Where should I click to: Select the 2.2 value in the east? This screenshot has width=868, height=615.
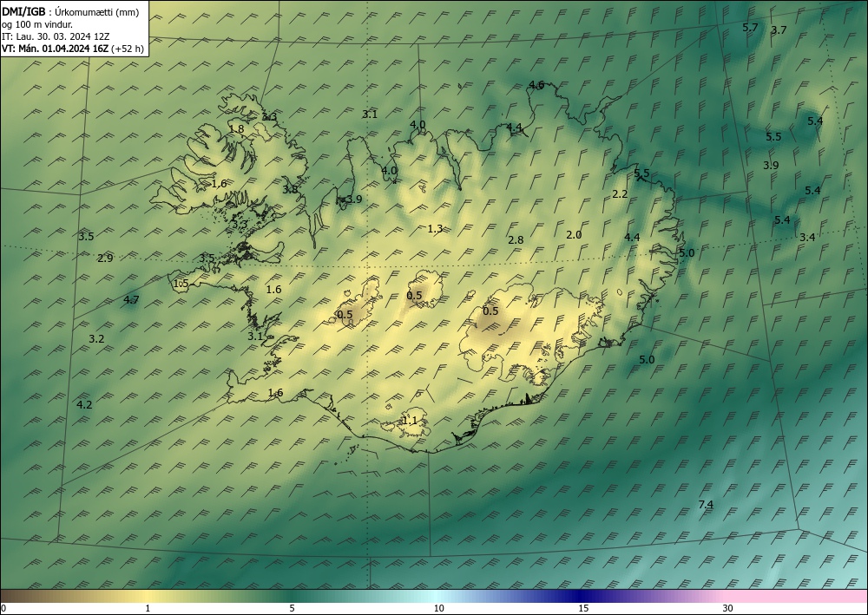(x=620, y=194)
